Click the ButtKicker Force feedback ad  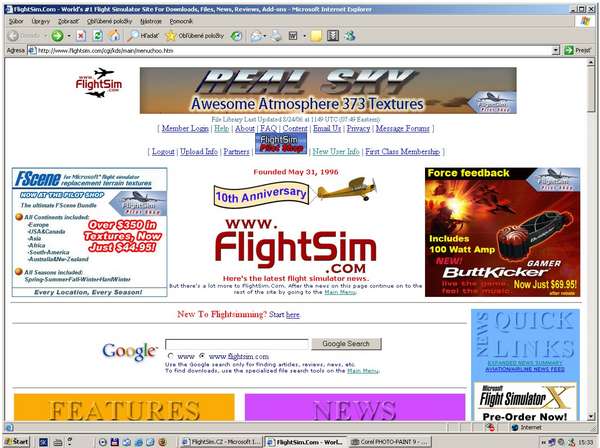pos(502,232)
